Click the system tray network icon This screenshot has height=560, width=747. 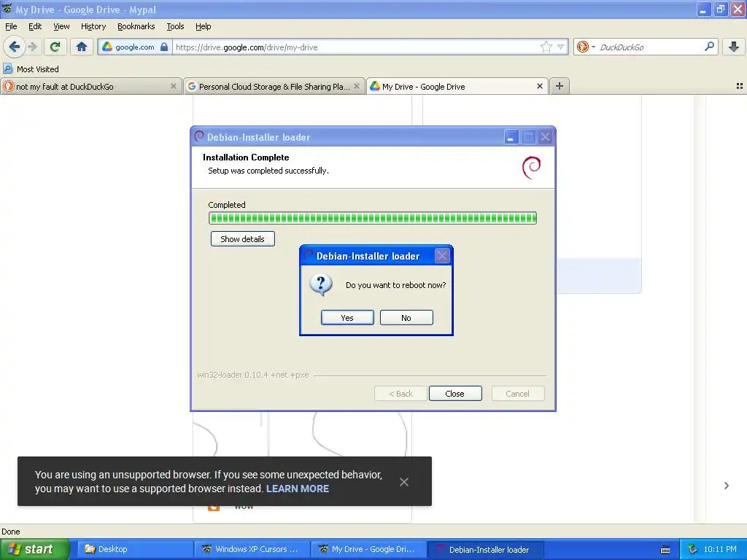point(693,549)
